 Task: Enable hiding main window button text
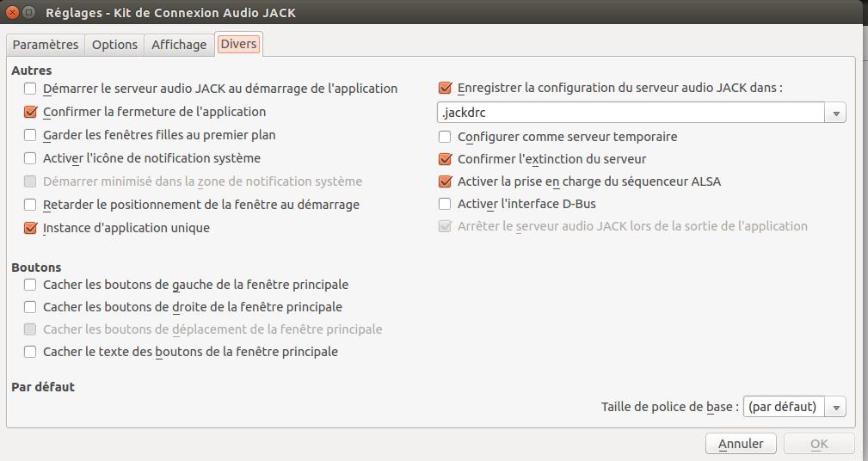point(31,352)
